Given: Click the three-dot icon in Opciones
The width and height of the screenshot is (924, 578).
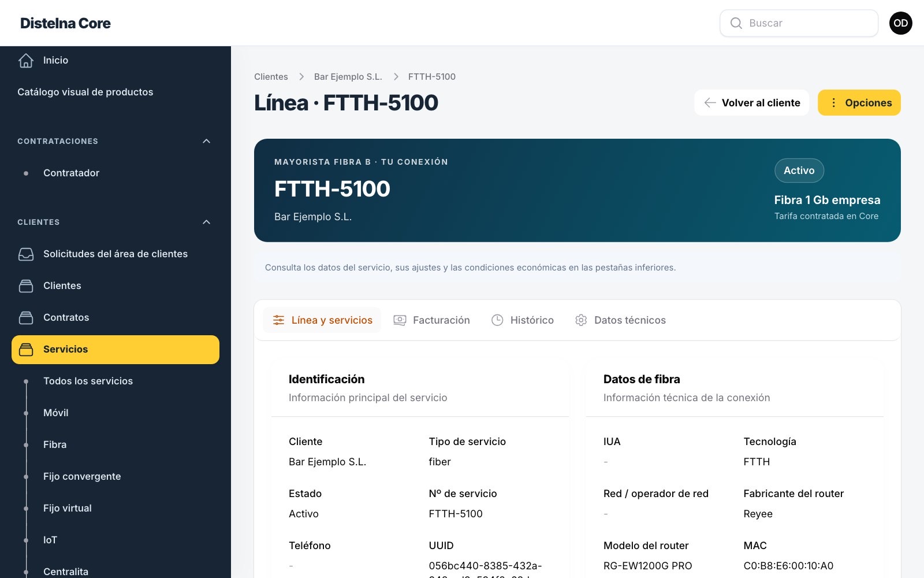Looking at the screenshot, I should pos(834,103).
